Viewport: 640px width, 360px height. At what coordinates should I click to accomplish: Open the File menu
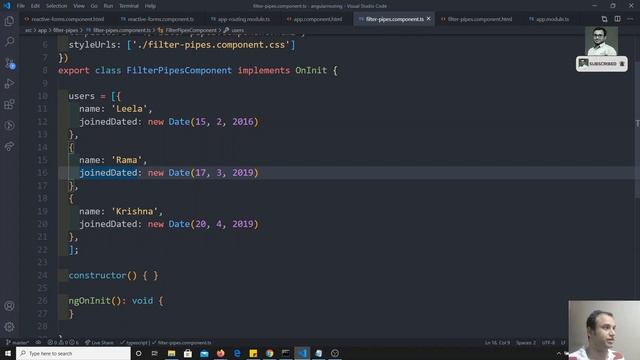click(21, 6)
